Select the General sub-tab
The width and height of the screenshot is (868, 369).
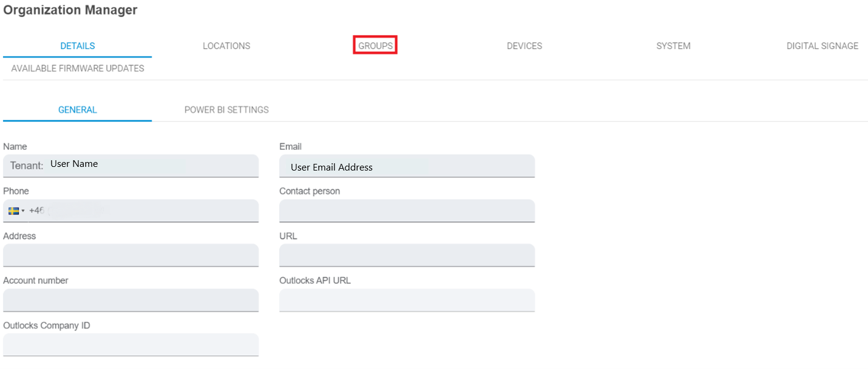77,110
